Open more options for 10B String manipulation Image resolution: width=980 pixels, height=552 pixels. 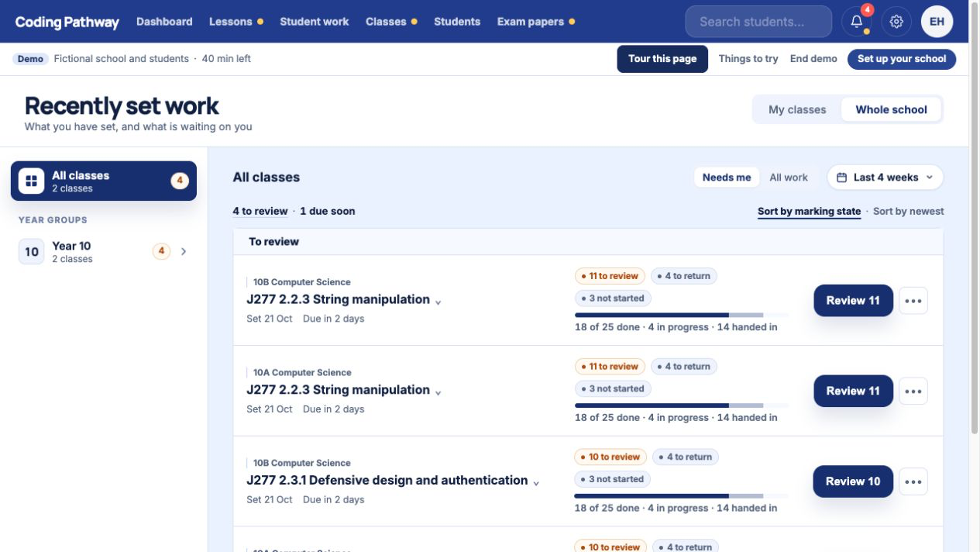coord(913,301)
